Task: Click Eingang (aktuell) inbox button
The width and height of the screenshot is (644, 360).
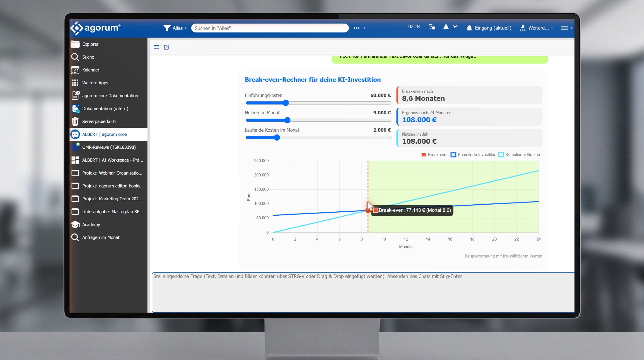Action: coord(489,28)
